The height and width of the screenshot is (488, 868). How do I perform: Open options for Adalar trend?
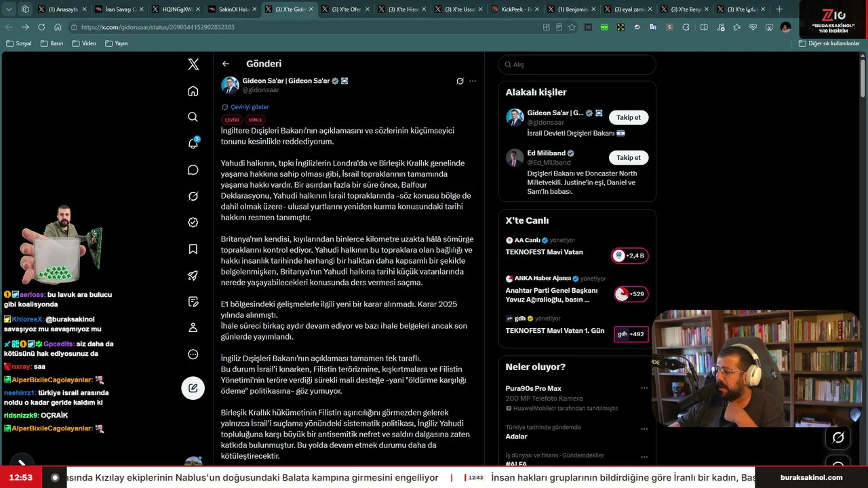click(x=644, y=428)
